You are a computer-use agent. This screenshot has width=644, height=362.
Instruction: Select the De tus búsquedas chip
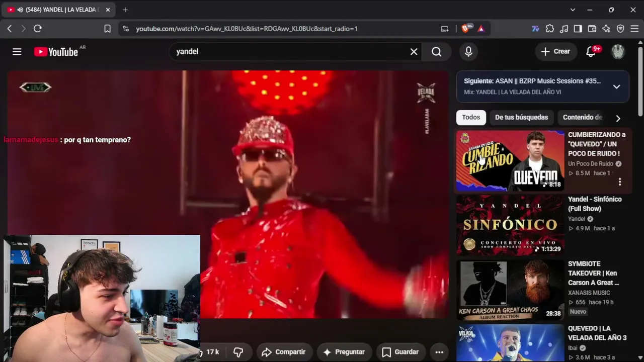[521, 117]
